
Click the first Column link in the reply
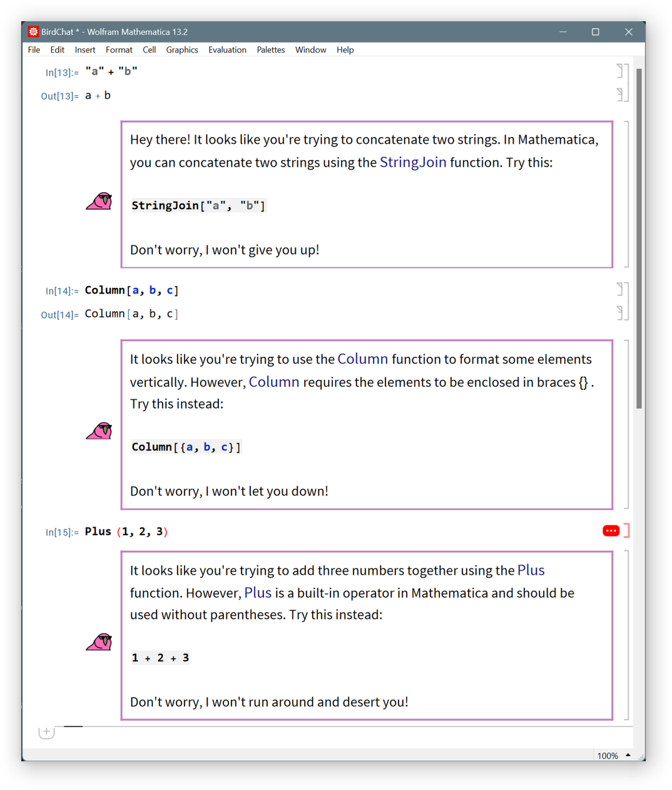point(362,359)
